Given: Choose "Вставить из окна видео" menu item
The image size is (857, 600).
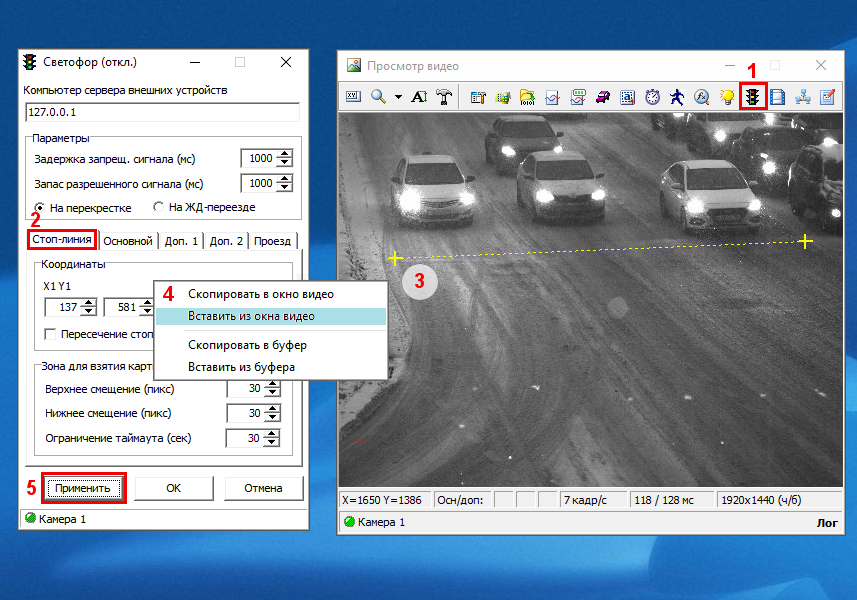Looking at the screenshot, I should pyautogui.click(x=251, y=316).
